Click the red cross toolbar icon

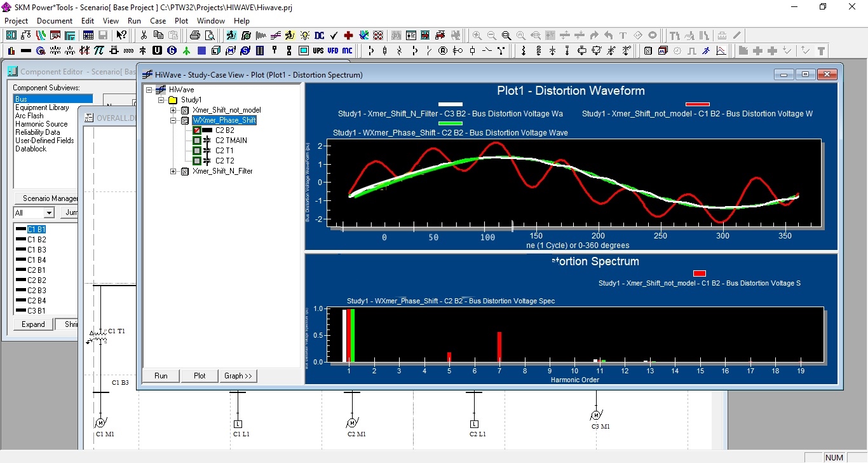pos(348,36)
